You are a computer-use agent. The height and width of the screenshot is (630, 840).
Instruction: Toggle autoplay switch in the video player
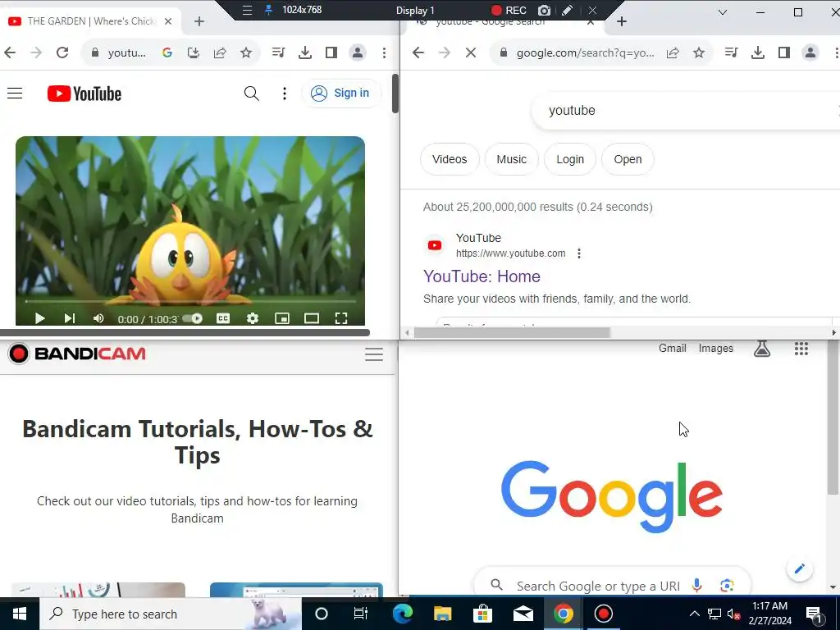point(192,319)
